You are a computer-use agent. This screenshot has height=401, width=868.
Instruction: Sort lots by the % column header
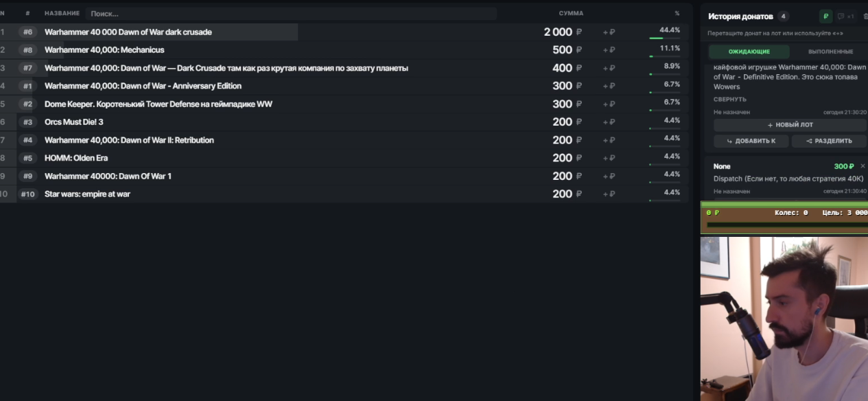coord(677,13)
